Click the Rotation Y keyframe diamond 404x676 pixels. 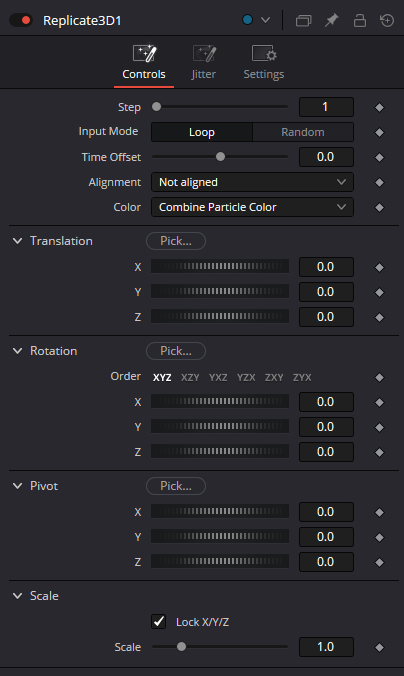(379, 427)
